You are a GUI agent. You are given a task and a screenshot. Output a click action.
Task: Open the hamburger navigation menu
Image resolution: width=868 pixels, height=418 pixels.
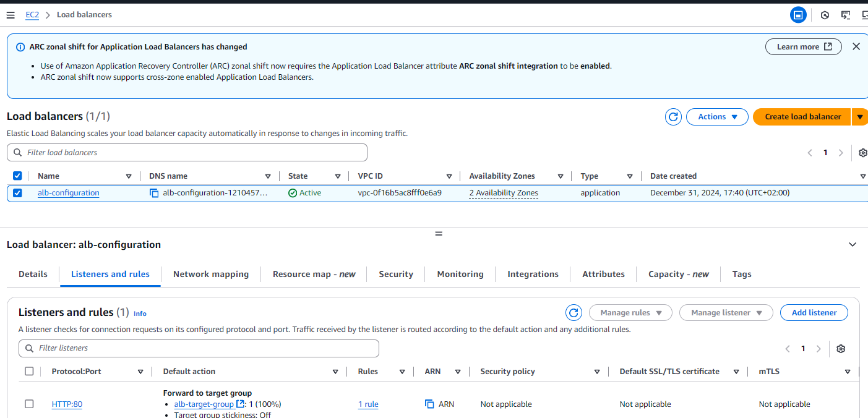[x=11, y=15]
